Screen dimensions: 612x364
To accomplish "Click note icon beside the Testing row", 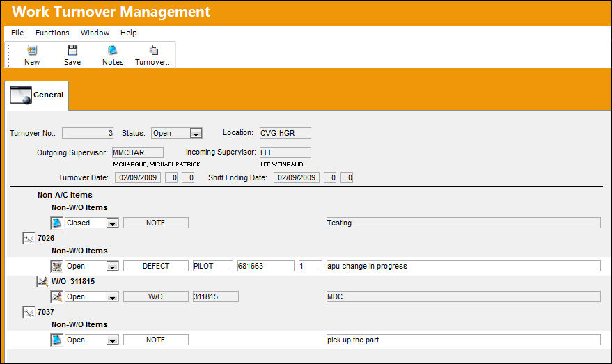I will [x=57, y=223].
